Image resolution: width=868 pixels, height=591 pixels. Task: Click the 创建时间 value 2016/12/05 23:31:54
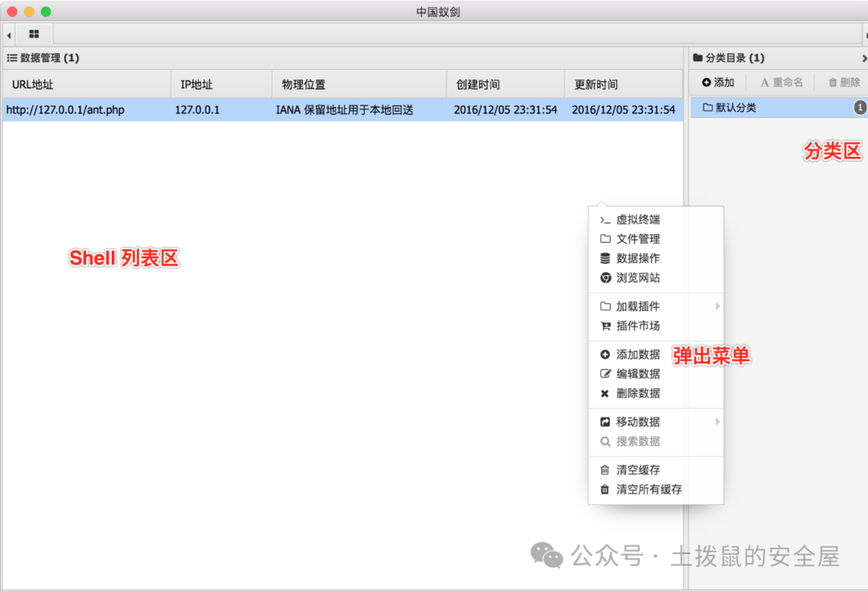coord(506,109)
